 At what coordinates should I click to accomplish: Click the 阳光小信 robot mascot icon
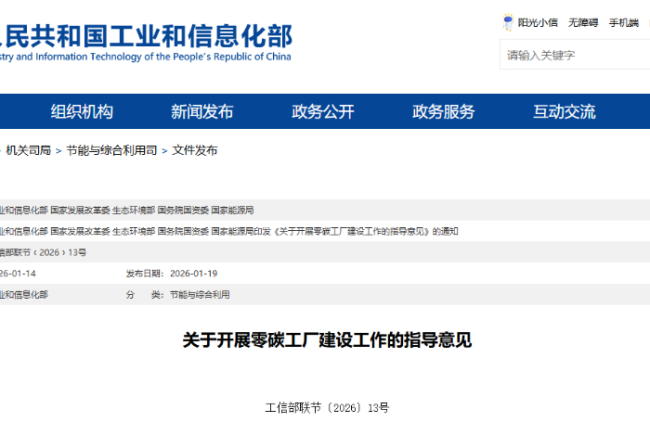[x=508, y=22]
